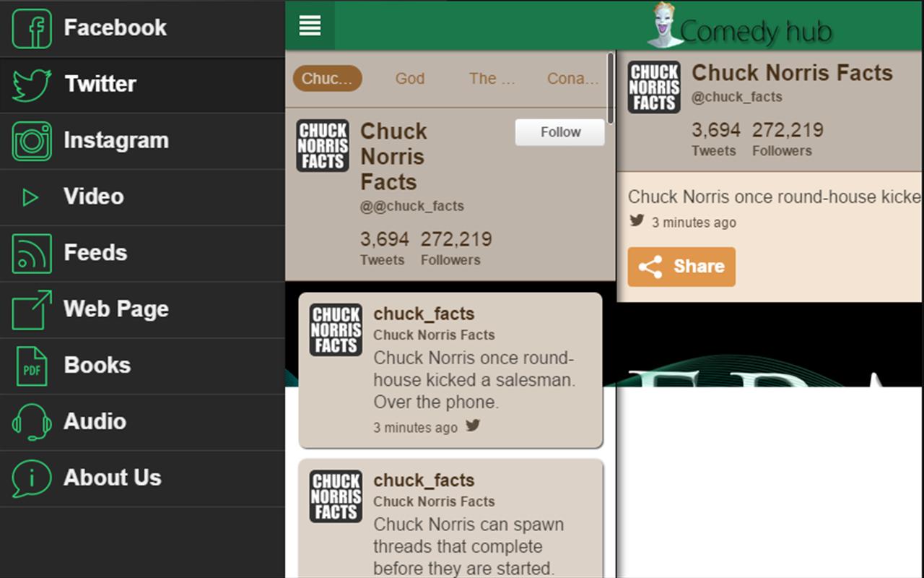Image resolution: width=924 pixels, height=578 pixels.
Task: Open the Instagram camera icon
Action: (32, 141)
